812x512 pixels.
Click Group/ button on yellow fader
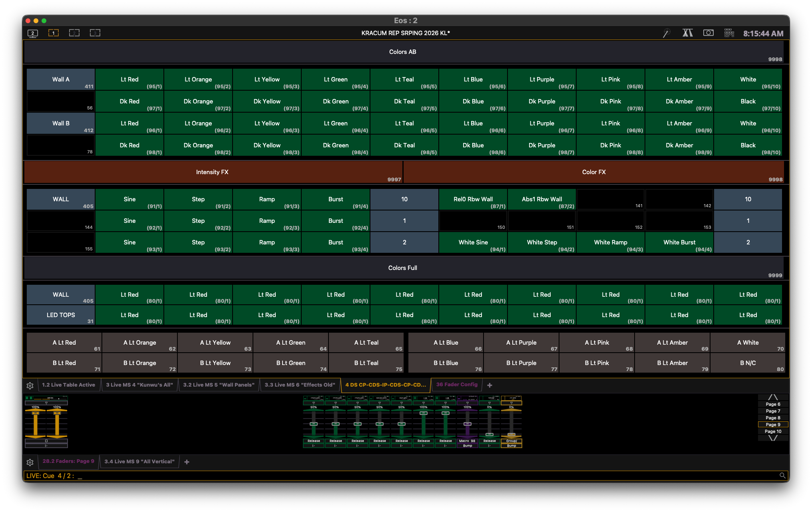pos(511,441)
